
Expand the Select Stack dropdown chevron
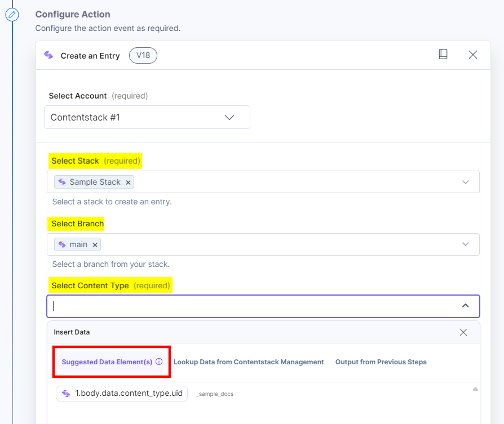pyautogui.click(x=465, y=182)
